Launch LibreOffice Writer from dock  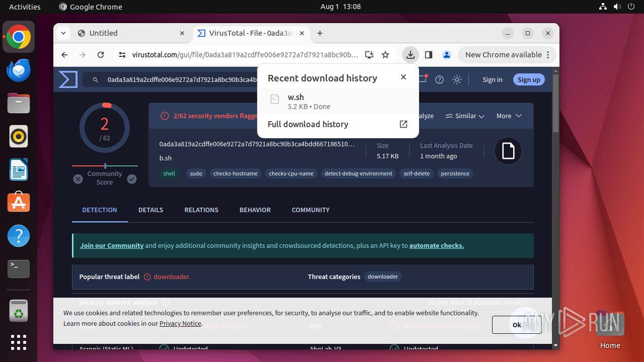(19, 169)
